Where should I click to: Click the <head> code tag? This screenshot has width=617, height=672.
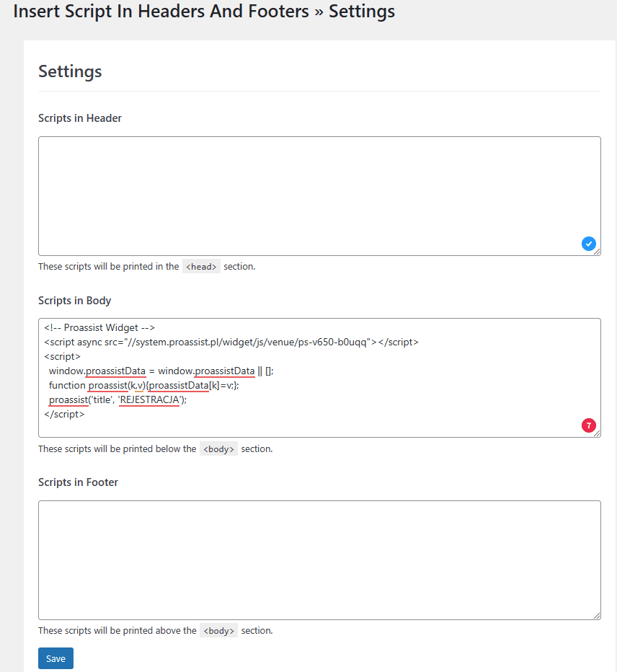tap(201, 267)
